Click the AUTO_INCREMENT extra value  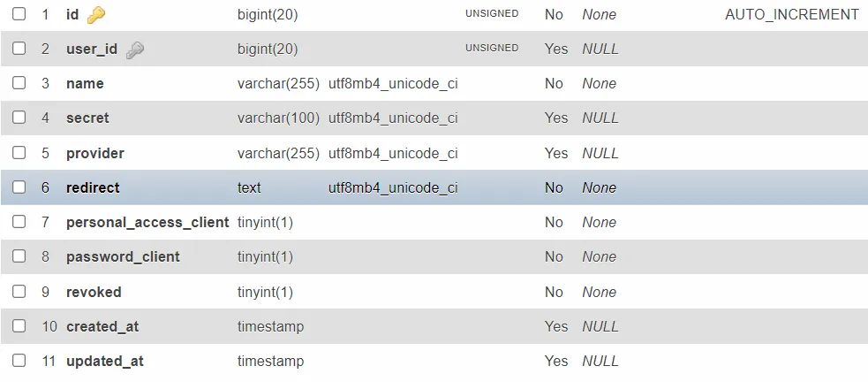coord(791,14)
